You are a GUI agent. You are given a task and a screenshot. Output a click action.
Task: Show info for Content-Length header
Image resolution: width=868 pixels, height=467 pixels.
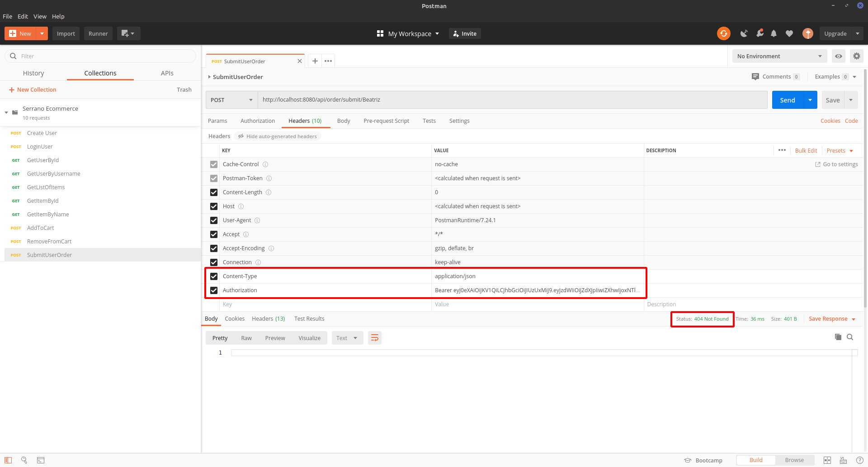pos(269,192)
